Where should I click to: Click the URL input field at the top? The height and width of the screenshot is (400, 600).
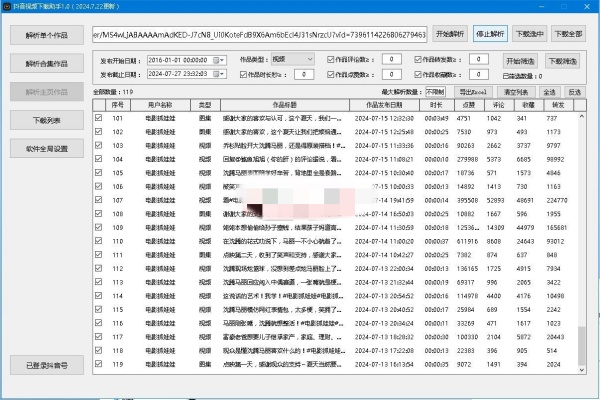click(x=258, y=34)
